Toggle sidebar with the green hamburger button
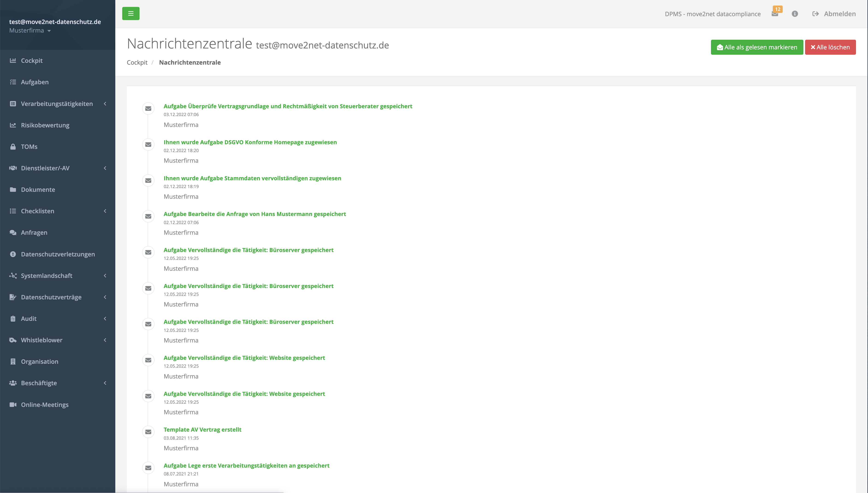 [x=131, y=14]
